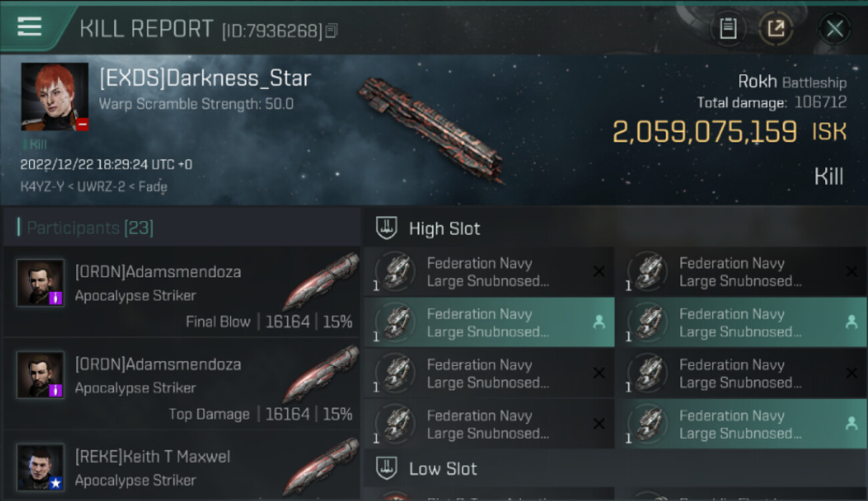868x501 pixels.
Task: Open Keith T Maxwel's portrait
Action: pyautogui.click(x=41, y=467)
